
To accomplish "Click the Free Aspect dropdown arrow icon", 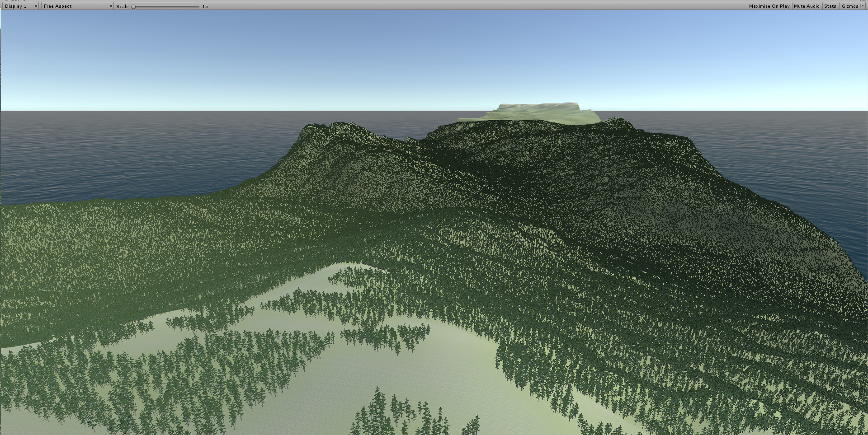I will tap(110, 6).
